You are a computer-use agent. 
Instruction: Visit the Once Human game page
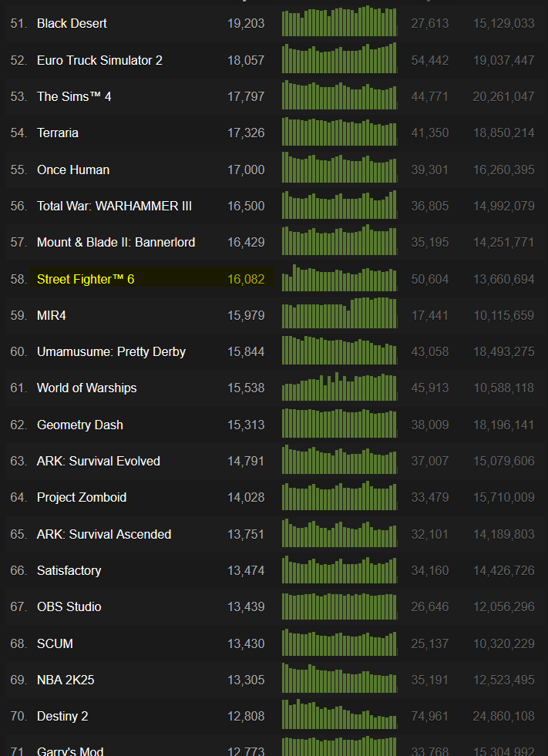click(73, 170)
